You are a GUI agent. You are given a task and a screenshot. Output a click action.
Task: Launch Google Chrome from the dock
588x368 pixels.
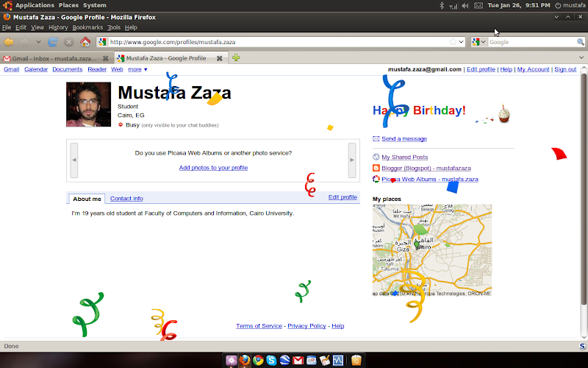[258, 360]
